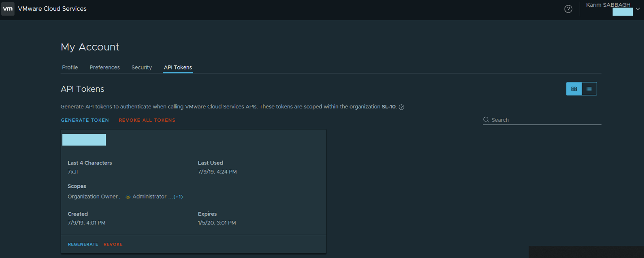Click Generate Token

click(85, 120)
